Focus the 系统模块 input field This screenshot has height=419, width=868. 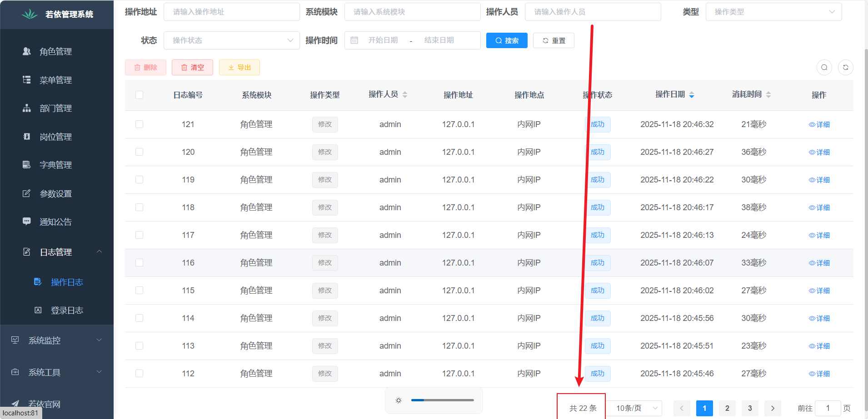coord(412,12)
